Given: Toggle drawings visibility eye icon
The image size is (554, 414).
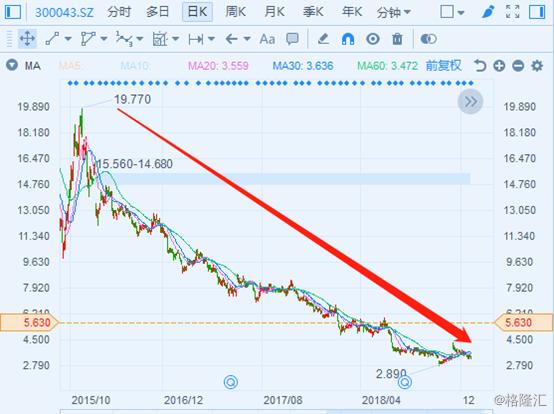Looking at the screenshot, I should pos(372,39).
